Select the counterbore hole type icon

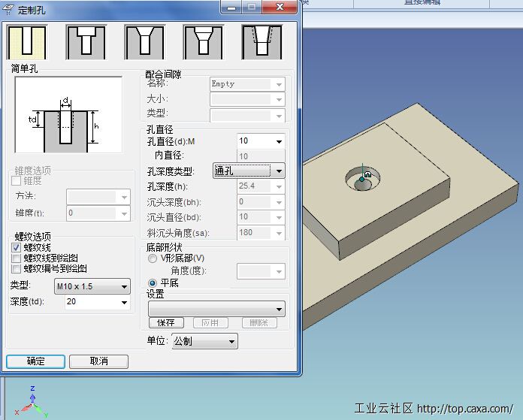pyautogui.click(x=86, y=42)
